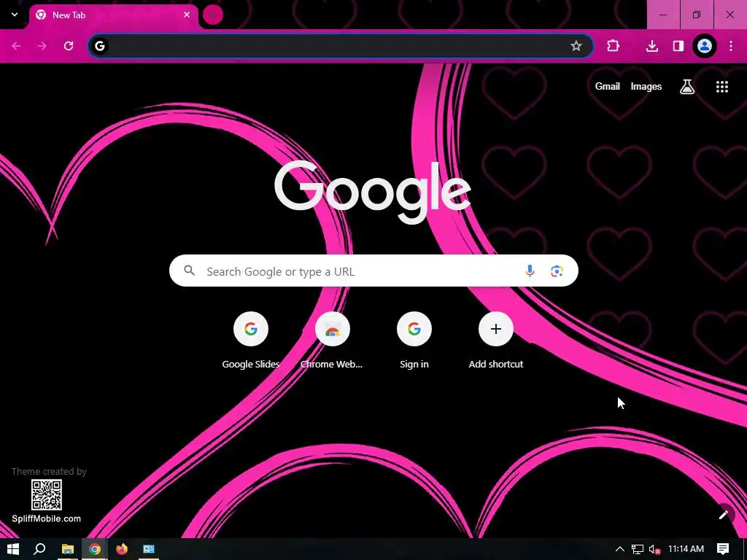Open the clock showing 11:14 AM
Image resolution: width=747 pixels, height=560 pixels.
(x=686, y=548)
